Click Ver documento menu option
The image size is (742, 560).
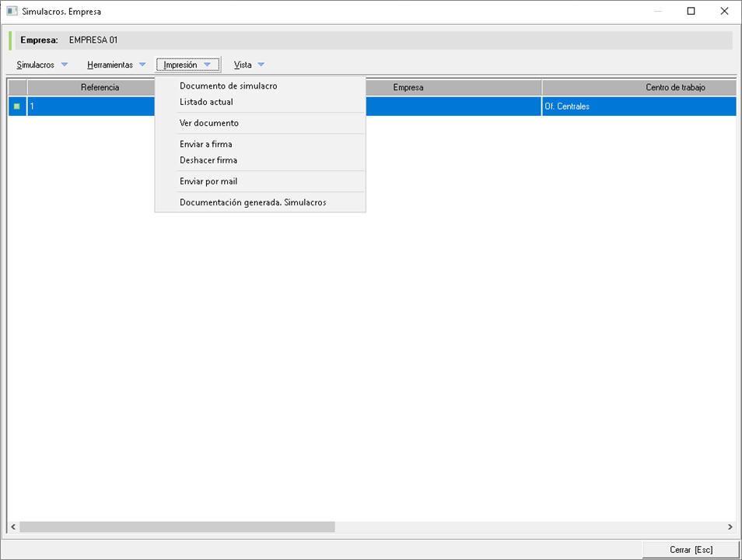208,123
